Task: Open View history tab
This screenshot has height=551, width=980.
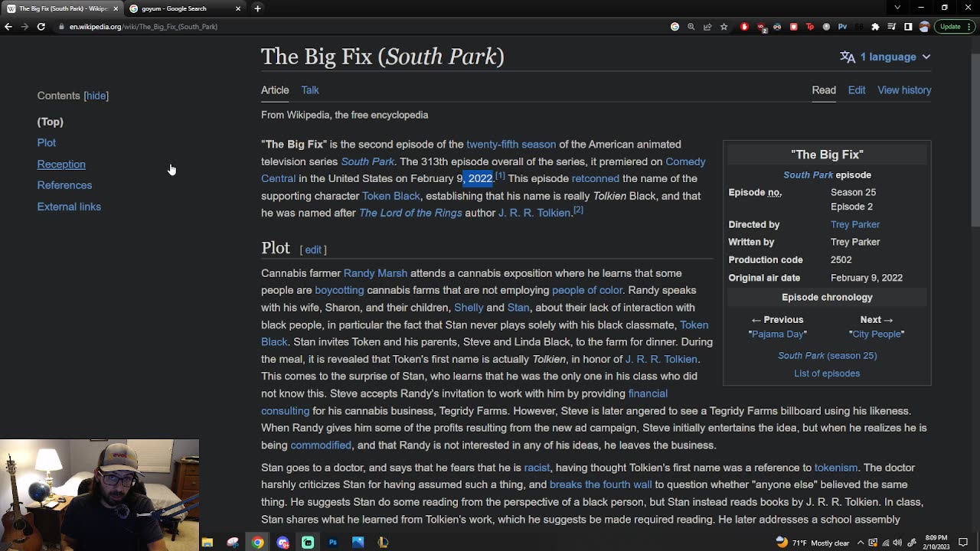Action: (x=904, y=90)
